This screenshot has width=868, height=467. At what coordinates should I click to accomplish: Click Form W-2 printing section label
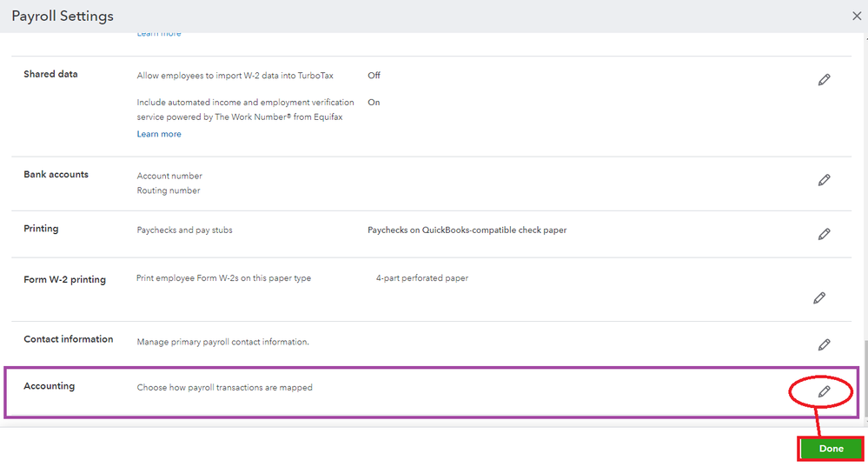click(x=64, y=280)
